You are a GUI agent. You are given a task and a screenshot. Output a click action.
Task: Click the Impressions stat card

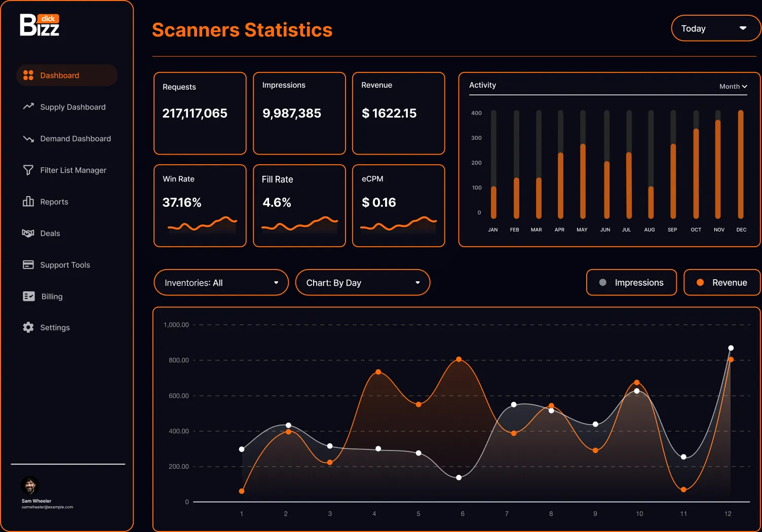click(299, 113)
